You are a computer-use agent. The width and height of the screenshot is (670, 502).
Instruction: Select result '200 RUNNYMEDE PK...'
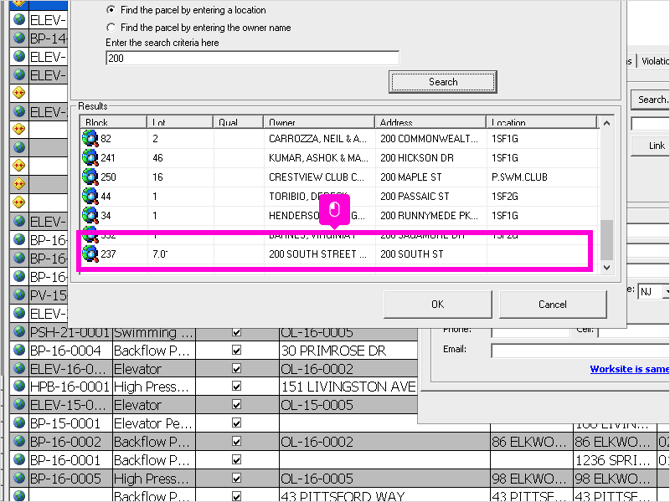point(429,215)
